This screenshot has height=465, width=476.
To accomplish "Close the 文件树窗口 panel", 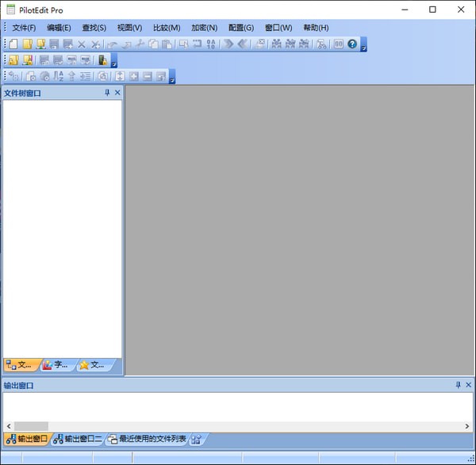I will click(117, 93).
